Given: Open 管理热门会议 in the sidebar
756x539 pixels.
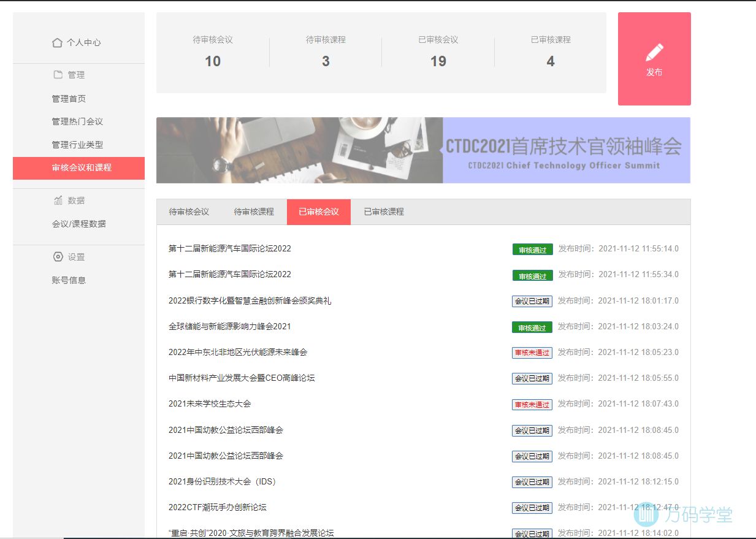Looking at the screenshot, I should coord(77,121).
